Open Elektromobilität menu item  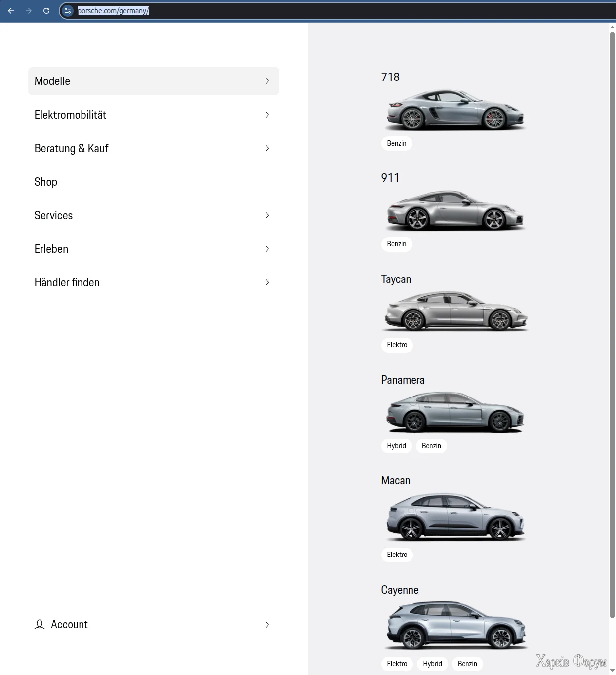(x=154, y=115)
